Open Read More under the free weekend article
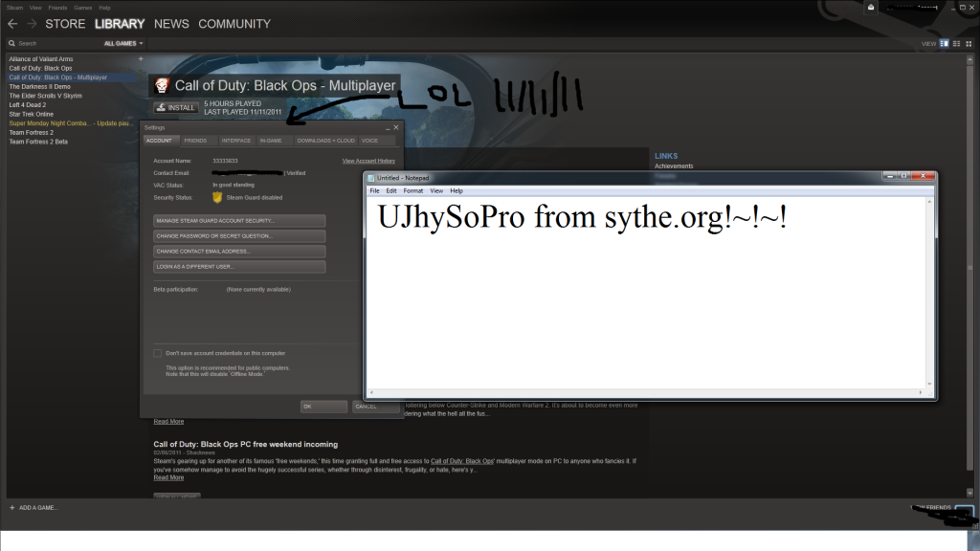The height and width of the screenshot is (551, 980). coord(168,477)
